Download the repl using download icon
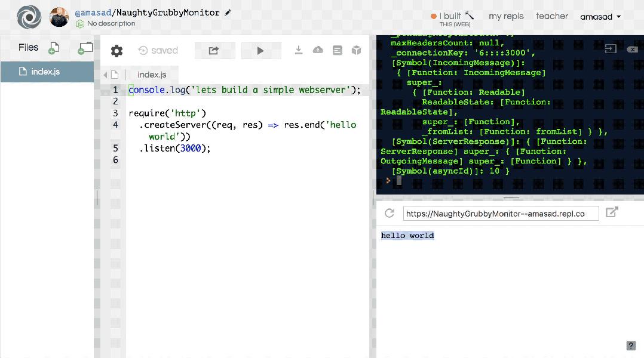 [298, 50]
